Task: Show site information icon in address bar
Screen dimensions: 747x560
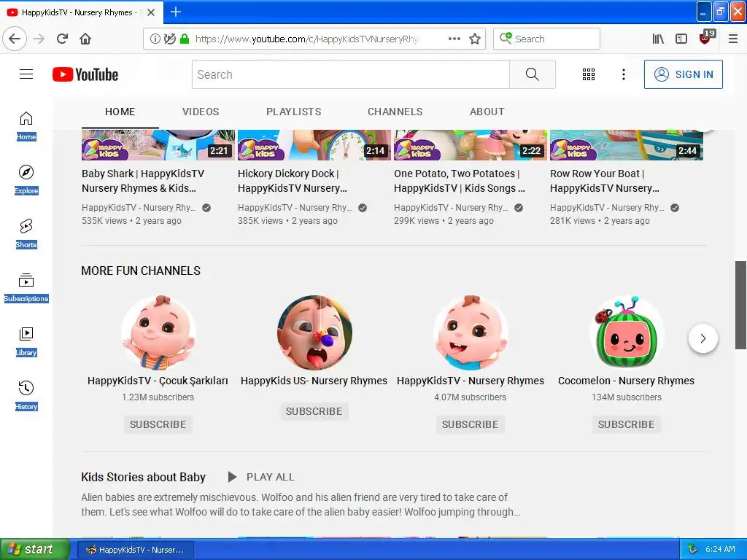Action: [155, 39]
